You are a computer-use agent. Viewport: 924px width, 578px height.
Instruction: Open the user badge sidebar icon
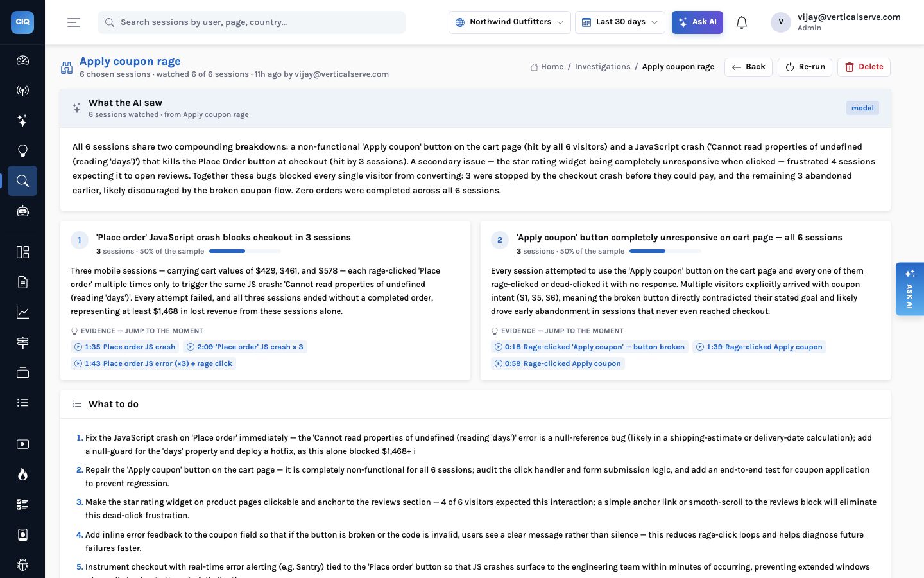[22, 534]
